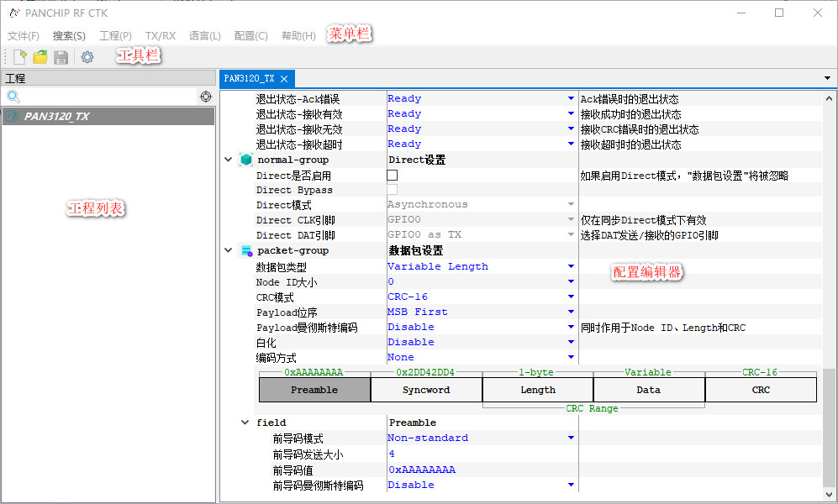838x504 pixels.
Task: Click the normal-group green cube icon
Action: (246, 160)
